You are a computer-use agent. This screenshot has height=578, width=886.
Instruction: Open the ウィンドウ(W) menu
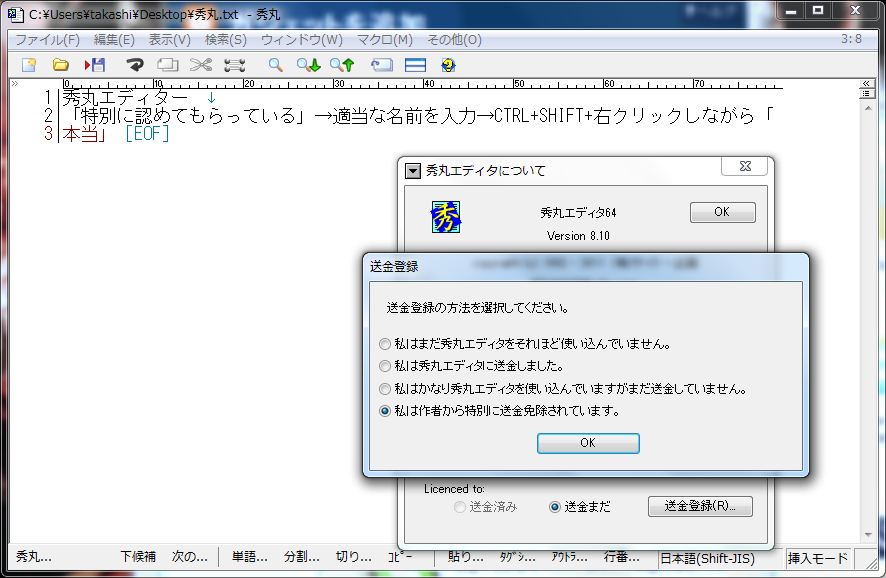click(302, 40)
